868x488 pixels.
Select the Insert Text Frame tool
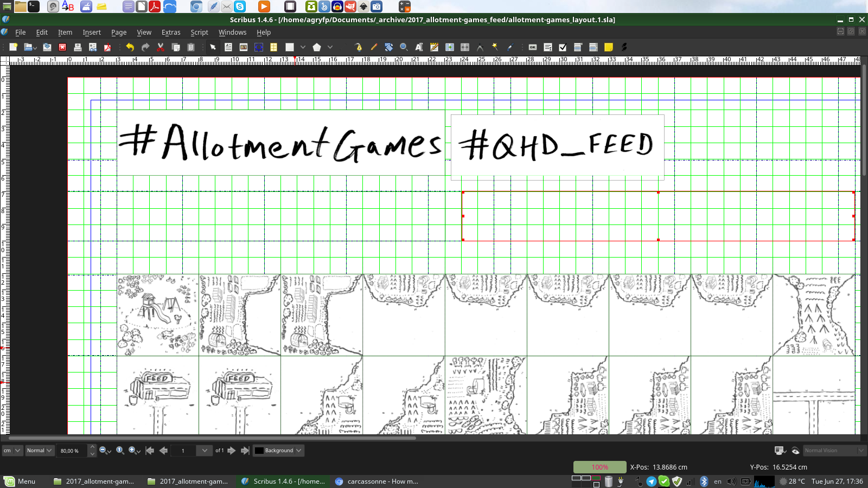click(228, 47)
